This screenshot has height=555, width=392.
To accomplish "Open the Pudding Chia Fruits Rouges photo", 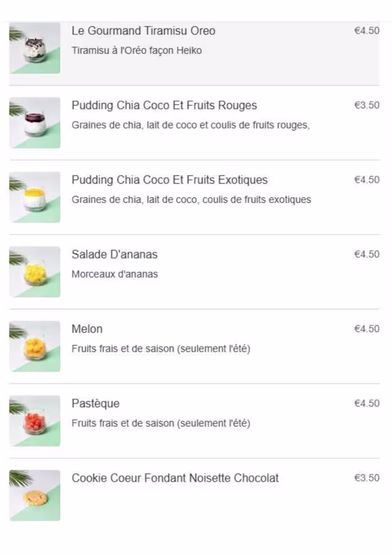I will point(35,123).
